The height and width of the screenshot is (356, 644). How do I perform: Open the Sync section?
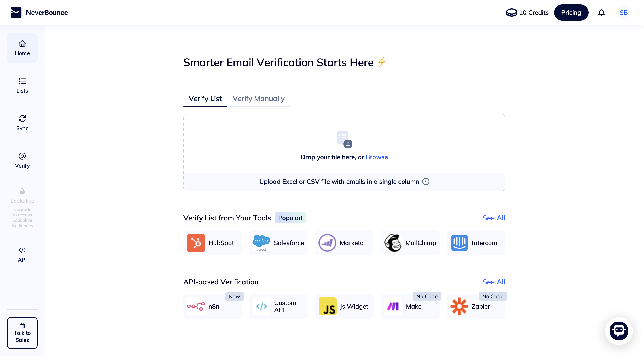coord(22,123)
